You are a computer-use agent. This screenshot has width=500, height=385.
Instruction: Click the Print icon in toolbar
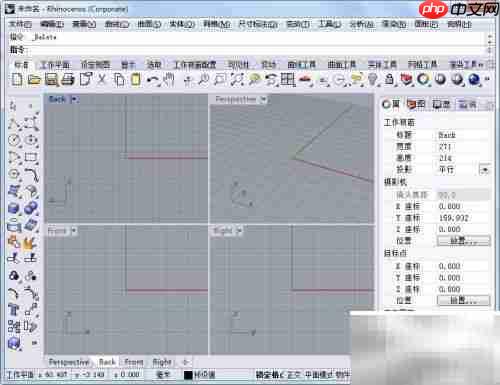(68, 80)
